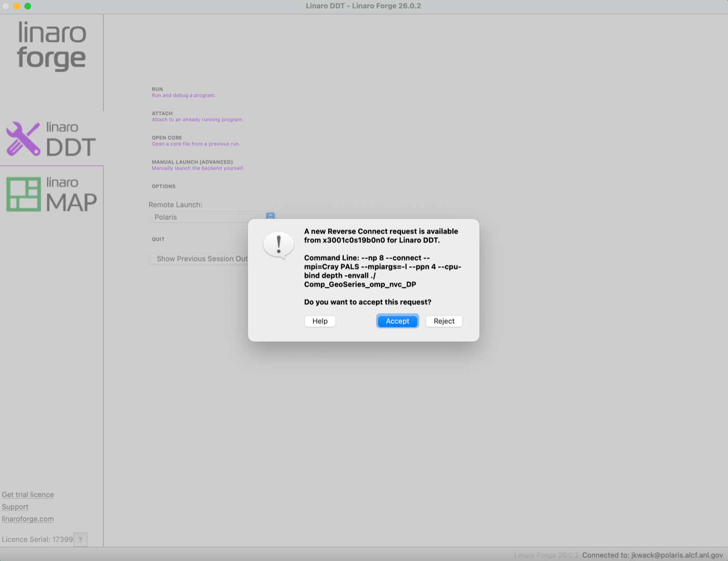The image size is (728, 561).
Task: Open the Support link
Action: (15, 507)
